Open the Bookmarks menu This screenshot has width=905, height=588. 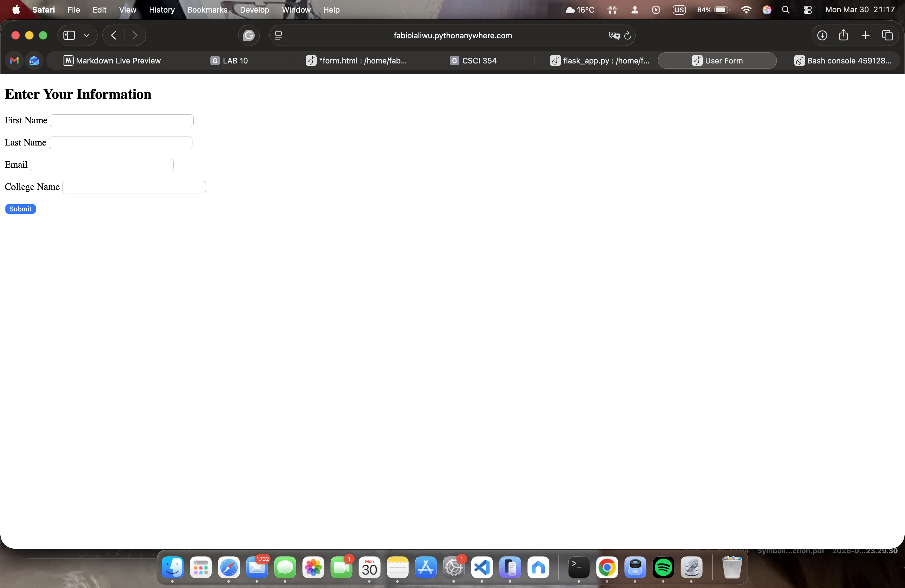point(207,10)
